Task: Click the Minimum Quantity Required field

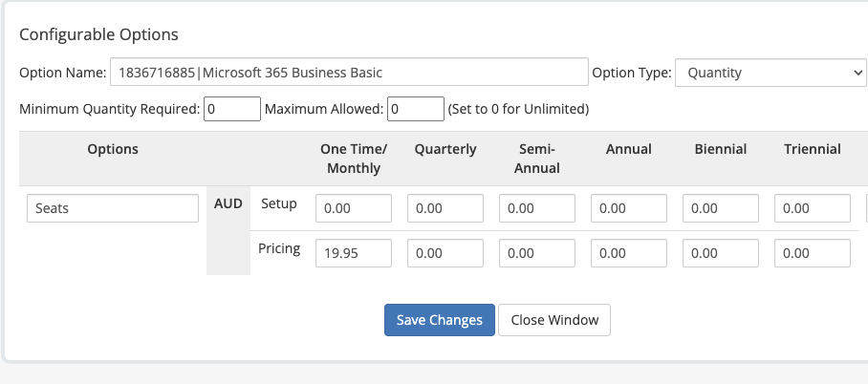Action: [x=232, y=109]
